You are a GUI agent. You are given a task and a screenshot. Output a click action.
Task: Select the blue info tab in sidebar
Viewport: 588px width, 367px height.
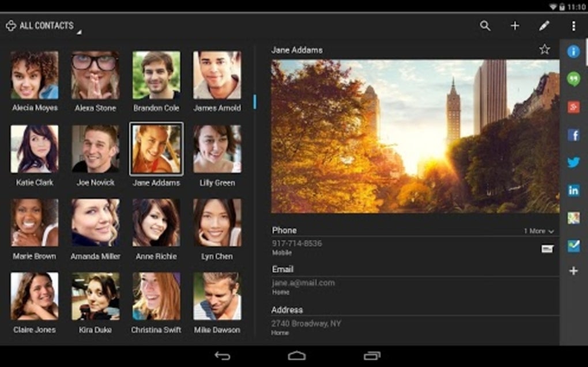pos(574,51)
